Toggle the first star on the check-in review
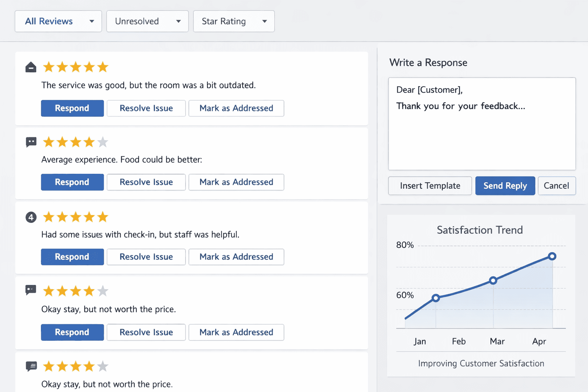Image resolution: width=588 pixels, height=392 pixels. [49, 217]
